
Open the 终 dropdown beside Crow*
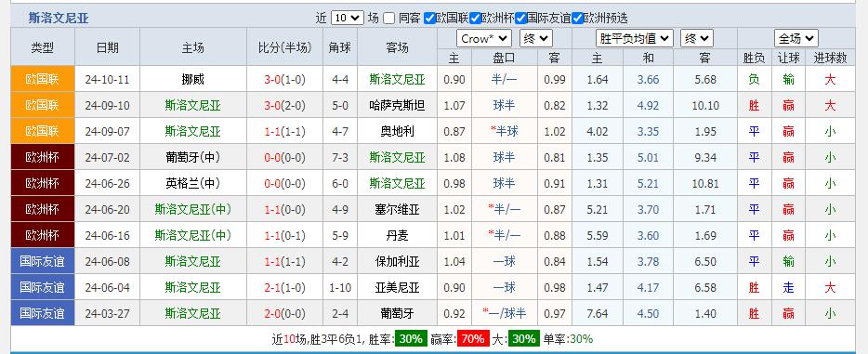536,39
